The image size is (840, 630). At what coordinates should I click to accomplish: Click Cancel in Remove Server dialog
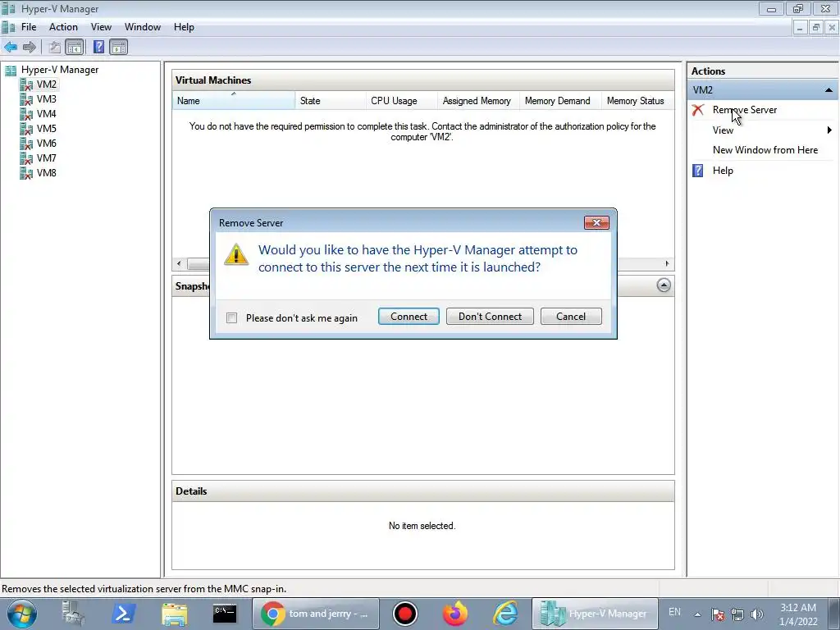pos(571,317)
